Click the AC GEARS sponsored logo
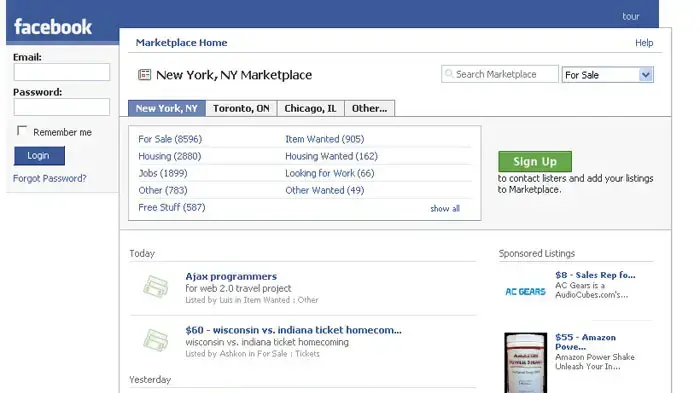The width and height of the screenshot is (700, 393). pyautogui.click(x=525, y=292)
